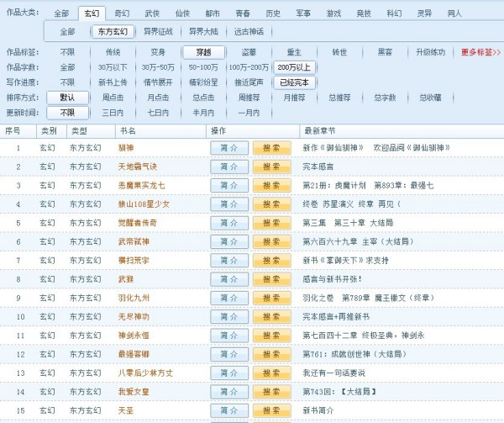Sort the list by 总点击
The height and width of the screenshot is (423, 504).
tap(202, 98)
